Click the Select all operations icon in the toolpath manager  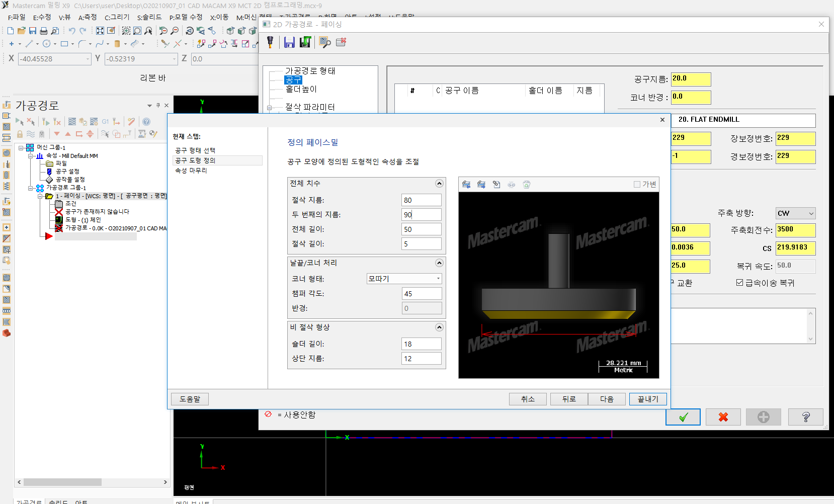point(20,122)
